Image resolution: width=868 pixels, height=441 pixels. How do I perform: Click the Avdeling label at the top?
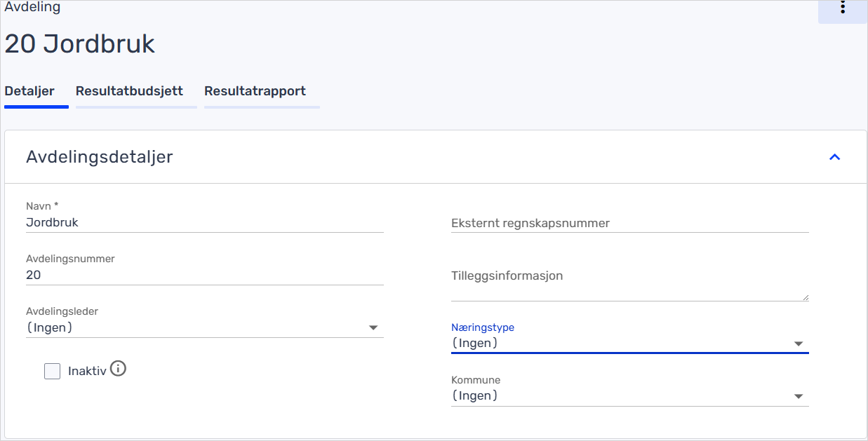[x=32, y=8]
